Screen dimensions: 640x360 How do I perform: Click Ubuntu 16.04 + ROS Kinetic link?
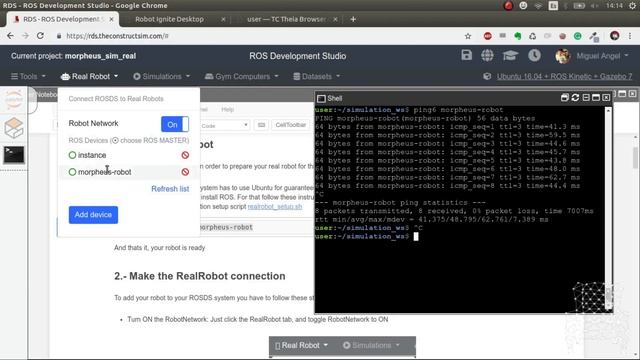[564, 76]
